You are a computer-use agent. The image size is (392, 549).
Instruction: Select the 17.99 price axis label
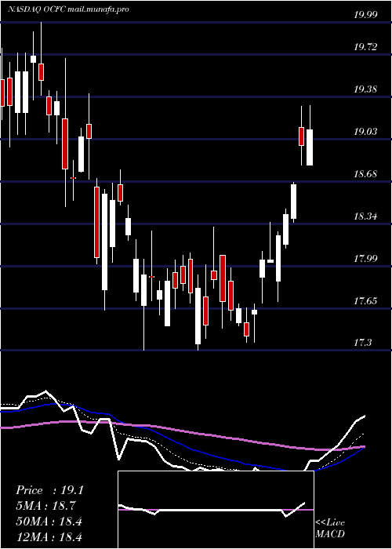point(365,258)
